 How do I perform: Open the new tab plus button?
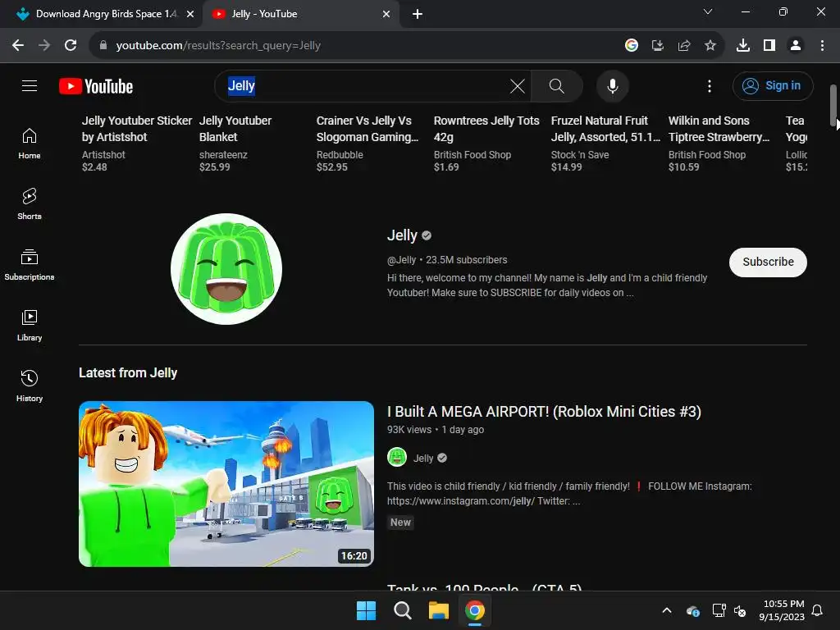point(418,14)
